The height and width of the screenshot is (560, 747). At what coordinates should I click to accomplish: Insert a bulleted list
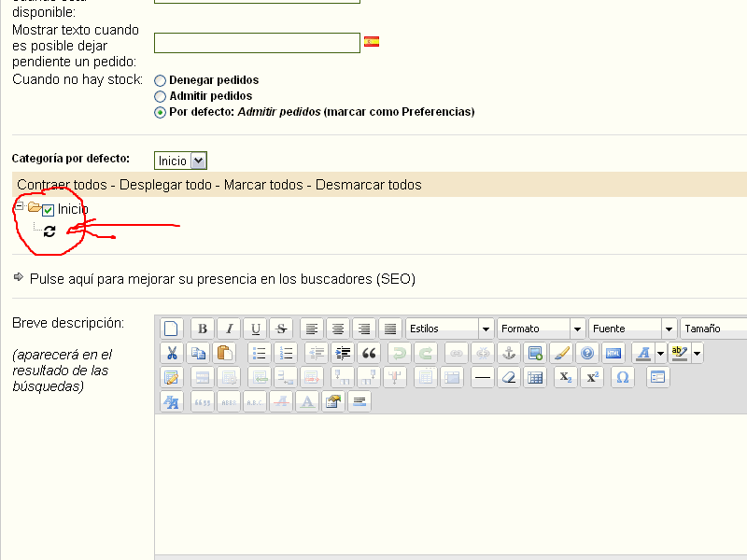coord(260,353)
